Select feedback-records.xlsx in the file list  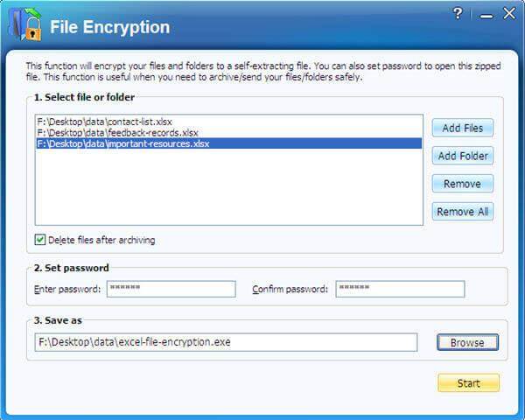[117, 133]
